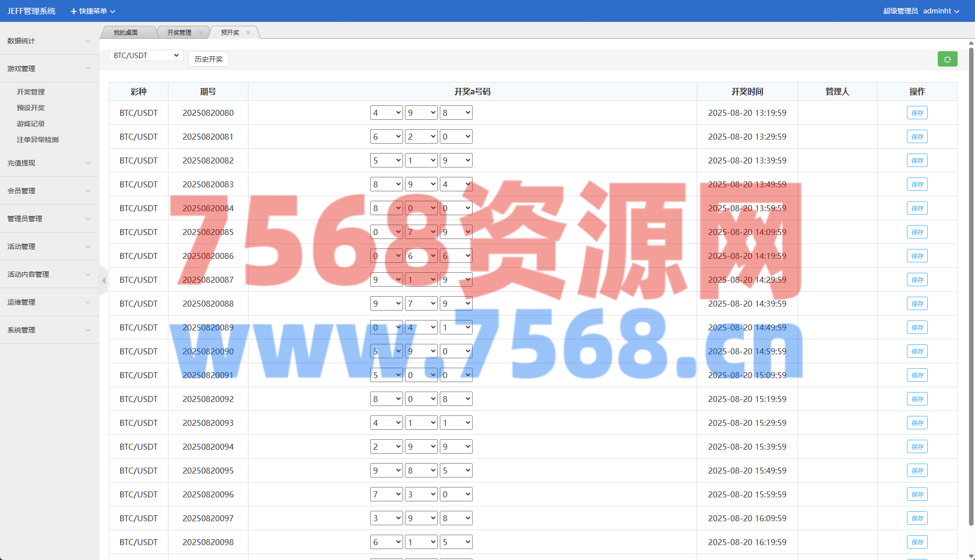Open 注单异常检测 in the sidebar
The height and width of the screenshot is (560, 975).
38,140
